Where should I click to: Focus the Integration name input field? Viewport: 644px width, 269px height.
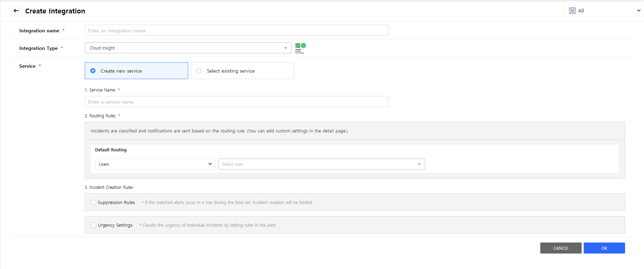click(x=236, y=31)
